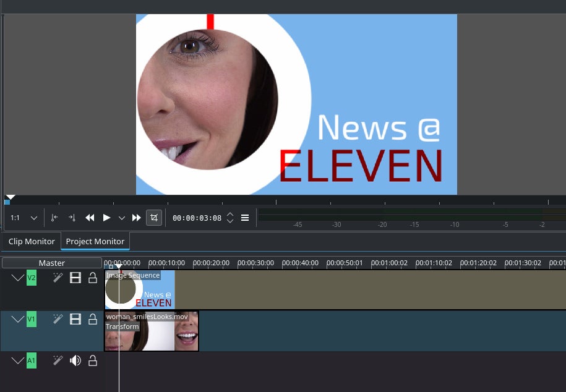The image size is (566, 392).
Task: Click the set zone out icon
Action: click(x=72, y=218)
